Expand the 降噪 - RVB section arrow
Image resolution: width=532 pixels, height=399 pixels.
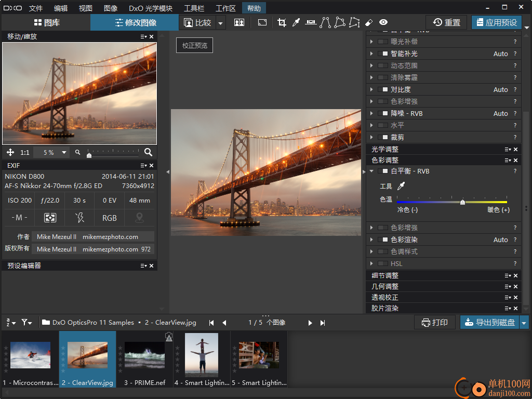click(x=371, y=113)
